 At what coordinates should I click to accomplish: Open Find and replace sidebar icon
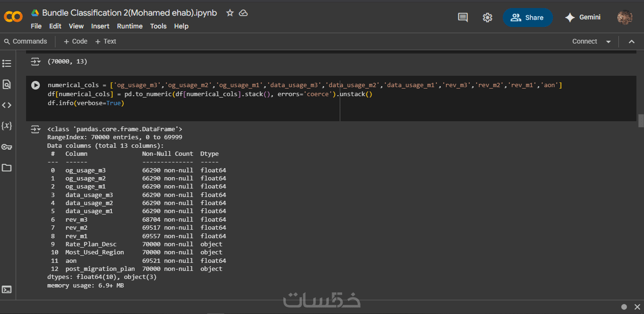point(7,84)
